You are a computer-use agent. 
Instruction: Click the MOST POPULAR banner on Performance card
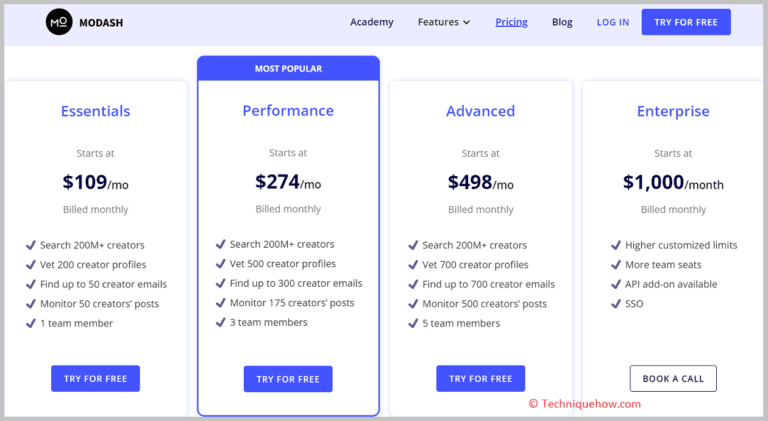288,69
